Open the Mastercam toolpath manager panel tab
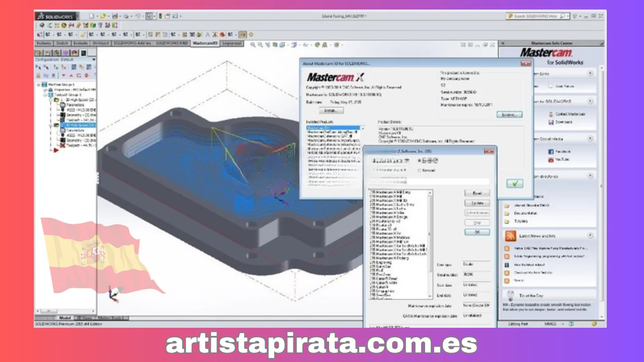The height and width of the screenshot is (362, 644). coord(84,53)
